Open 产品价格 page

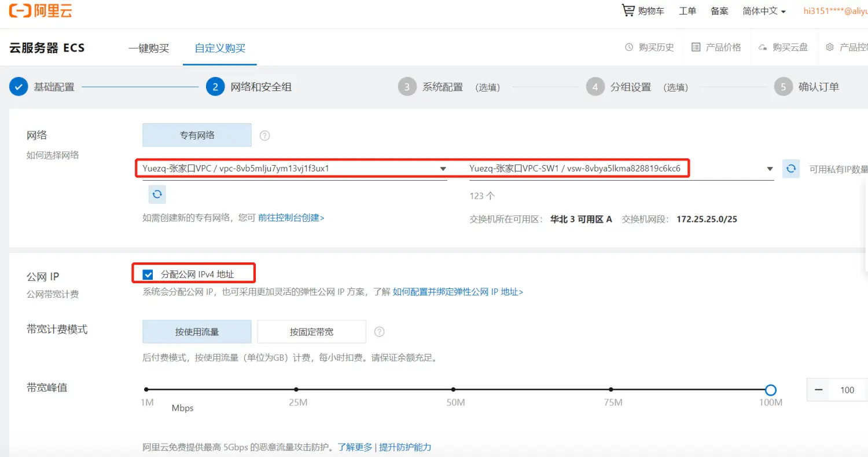723,47
